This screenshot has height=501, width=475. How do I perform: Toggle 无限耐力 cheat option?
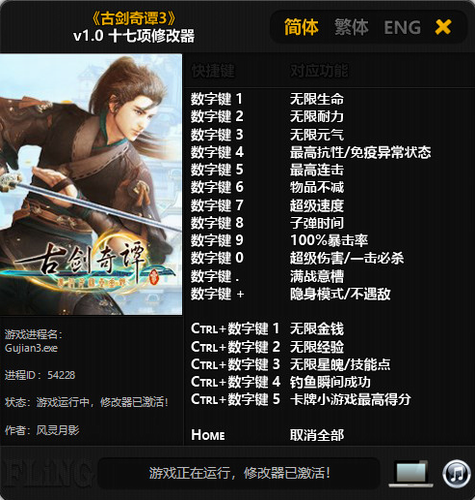pyautogui.click(x=317, y=116)
